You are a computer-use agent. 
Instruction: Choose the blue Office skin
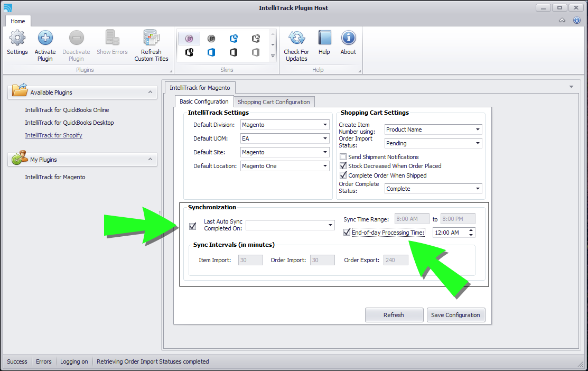click(211, 52)
